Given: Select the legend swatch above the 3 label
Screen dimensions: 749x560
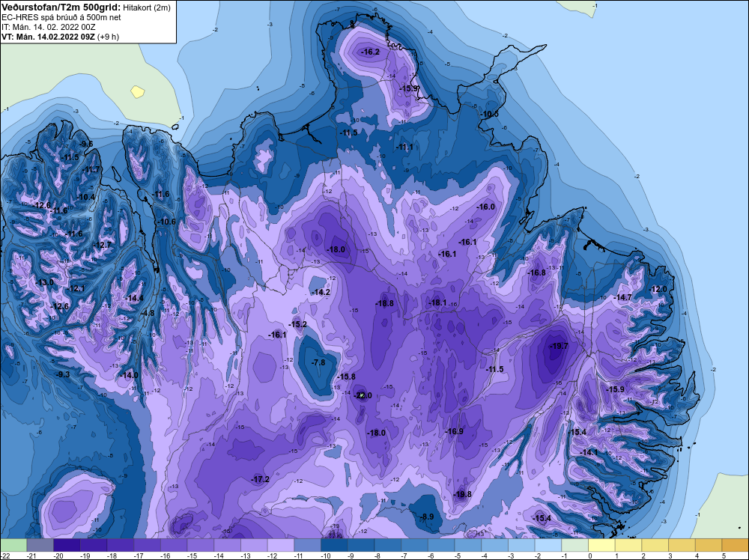Looking at the screenshot, I should (682, 545).
